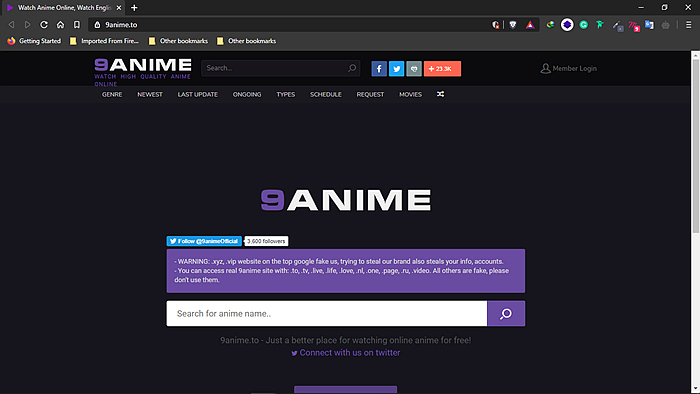Open the Grammarly extension icon

[583, 25]
